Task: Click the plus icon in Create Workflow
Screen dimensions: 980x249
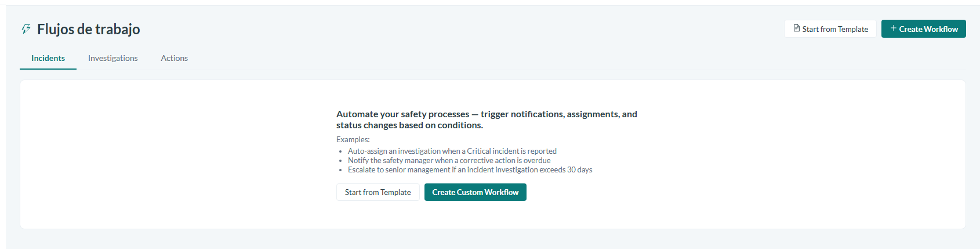Action: coord(894,28)
